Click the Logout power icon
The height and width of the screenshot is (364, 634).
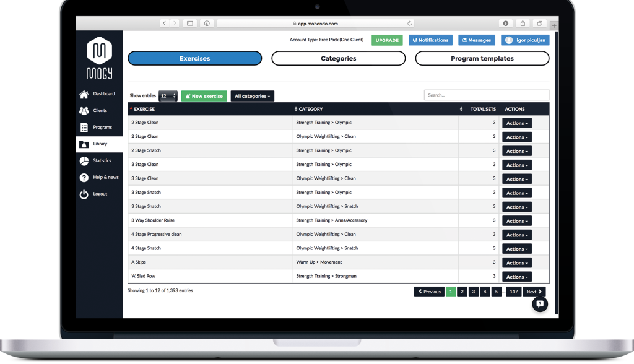click(84, 194)
